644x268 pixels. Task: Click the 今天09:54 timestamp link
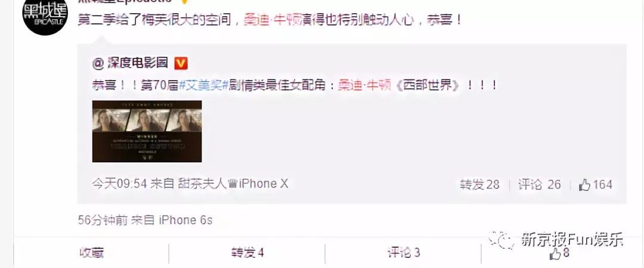tap(119, 184)
